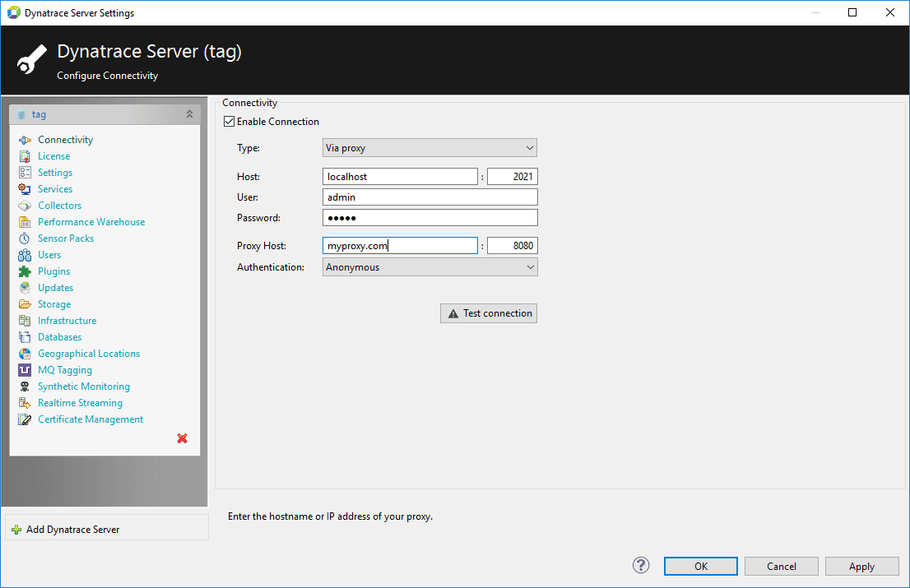The height and width of the screenshot is (588, 910).
Task: Click the Services icon in sidebar
Action: pyautogui.click(x=25, y=189)
